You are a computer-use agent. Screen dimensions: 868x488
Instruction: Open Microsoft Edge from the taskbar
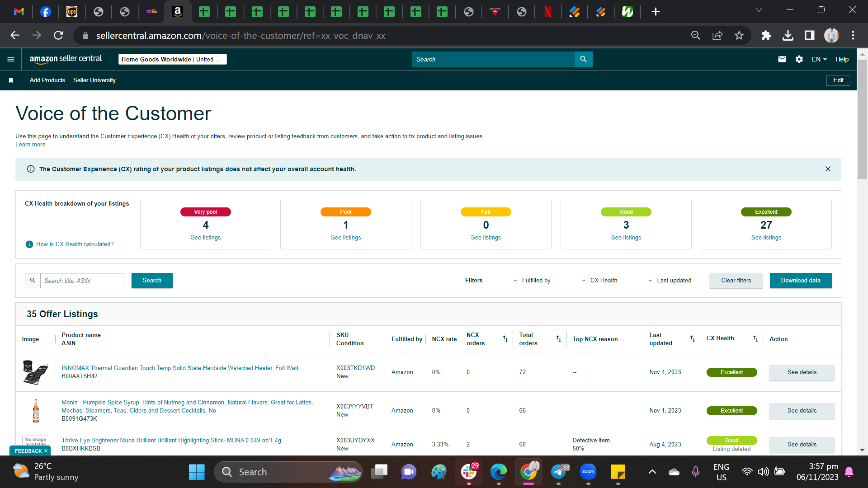click(499, 472)
